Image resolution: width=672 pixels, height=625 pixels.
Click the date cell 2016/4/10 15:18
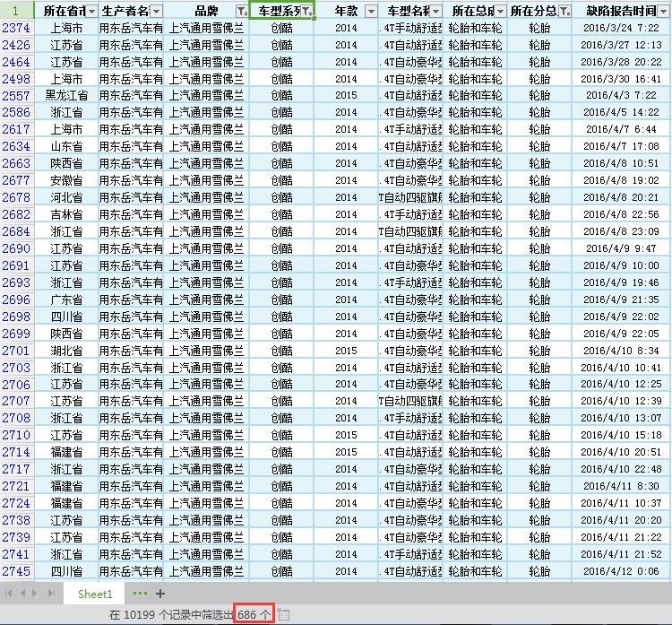pos(621,435)
